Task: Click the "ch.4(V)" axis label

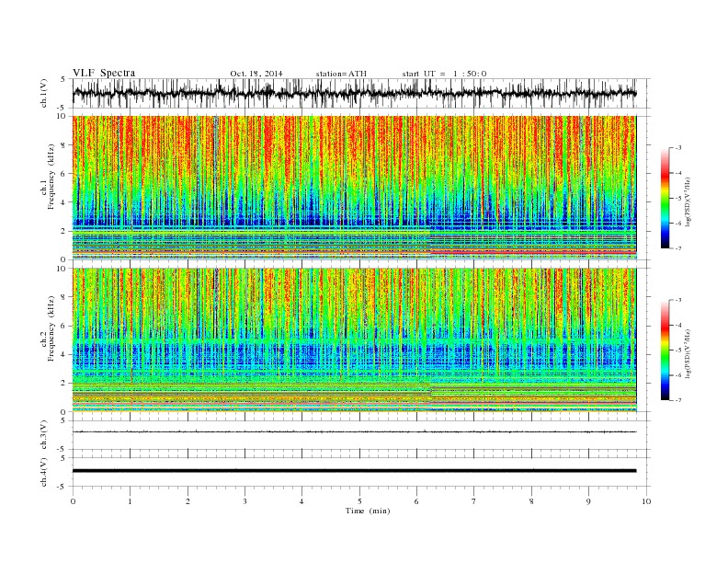Action: click(44, 472)
